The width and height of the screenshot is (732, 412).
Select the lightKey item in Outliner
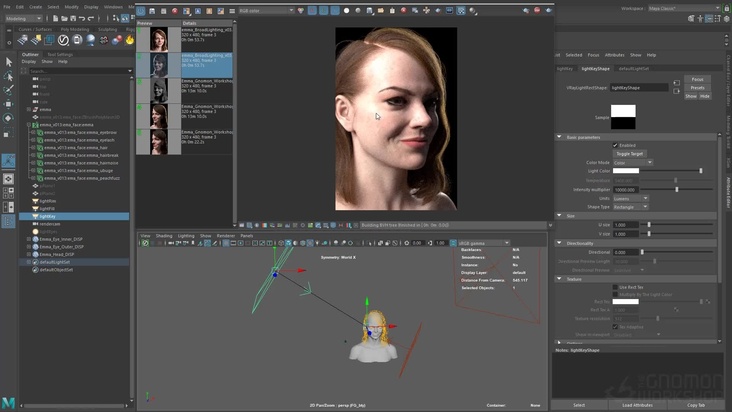tap(47, 216)
